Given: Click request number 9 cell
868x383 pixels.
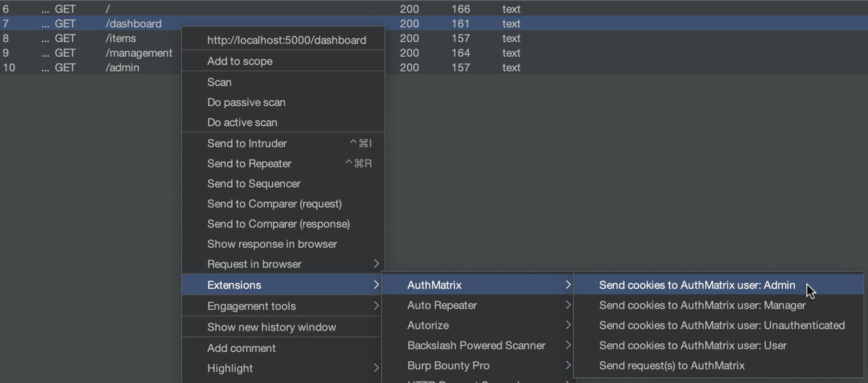Looking at the screenshot, I should pyautogui.click(x=6, y=53).
